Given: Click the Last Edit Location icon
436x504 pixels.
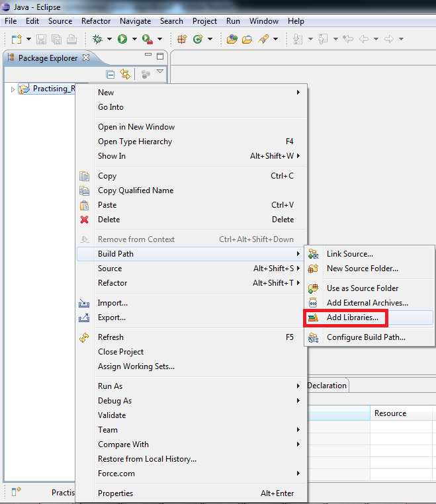Looking at the screenshot, I should tap(348, 39).
